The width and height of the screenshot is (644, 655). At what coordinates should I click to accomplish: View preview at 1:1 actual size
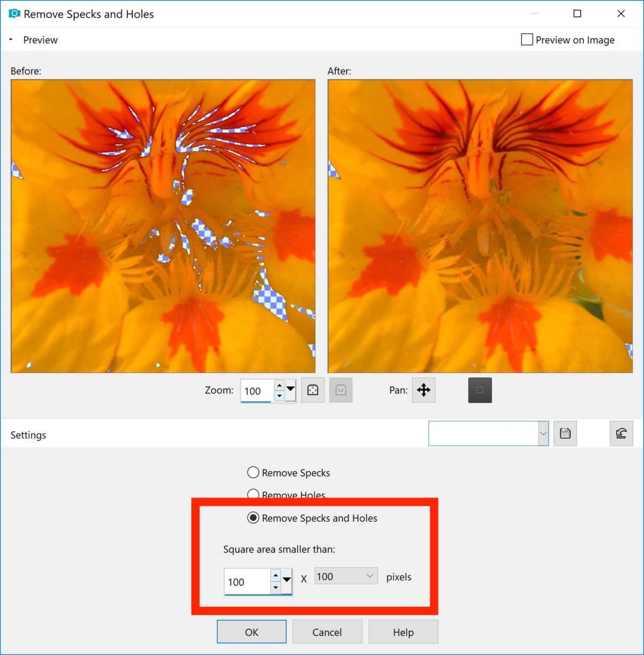(341, 390)
